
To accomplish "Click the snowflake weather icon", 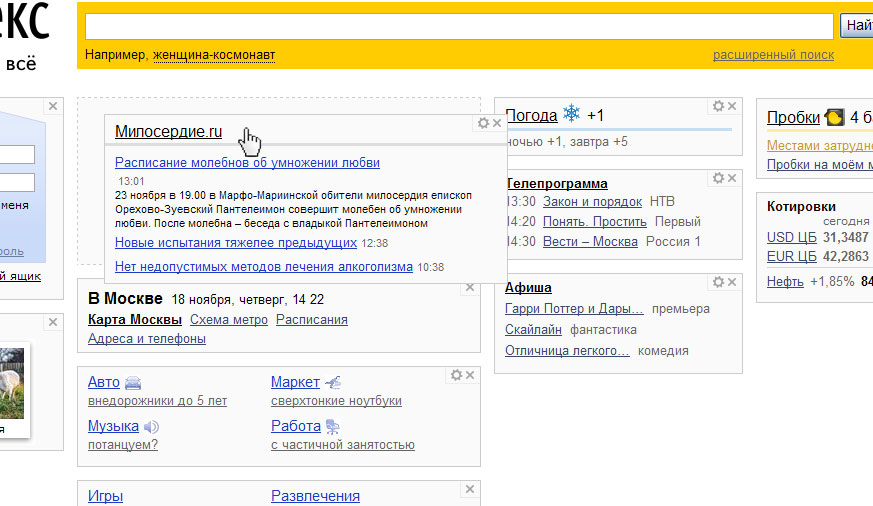I will coord(571,114).
